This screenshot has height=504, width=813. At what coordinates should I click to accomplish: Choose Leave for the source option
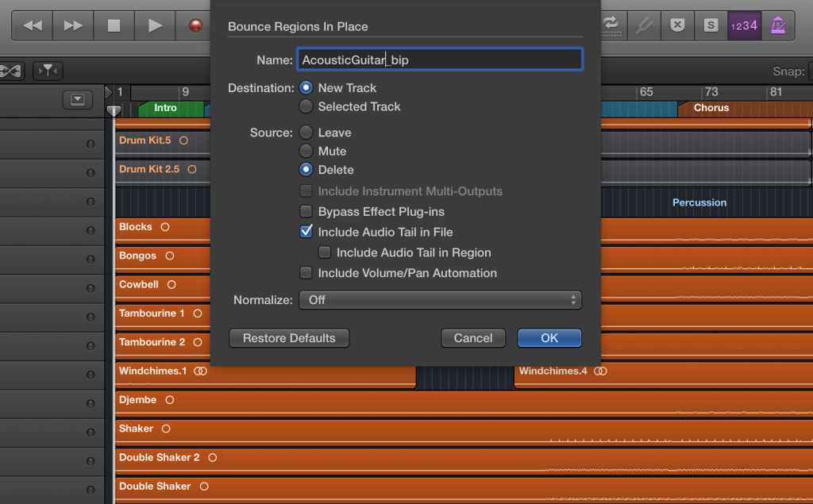[306, 133]
